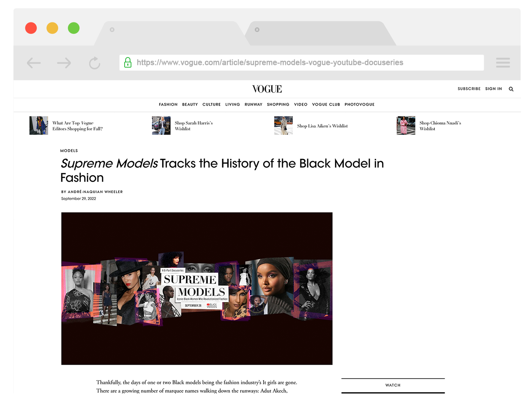Open the browser hamburger menu
Screen dimensions: 532x403
503,63
